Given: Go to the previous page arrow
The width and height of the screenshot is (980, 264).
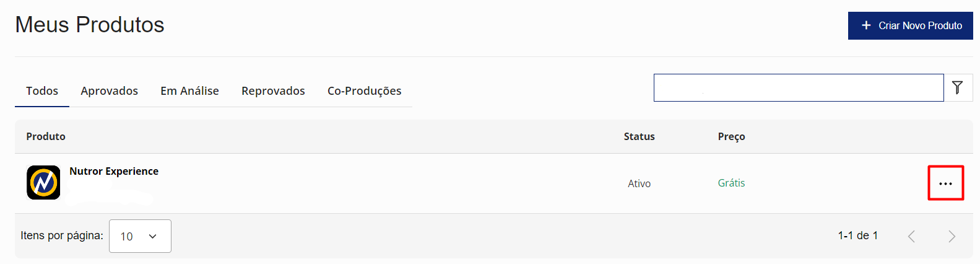Looking at the screenshot, I should coord(911,236).
